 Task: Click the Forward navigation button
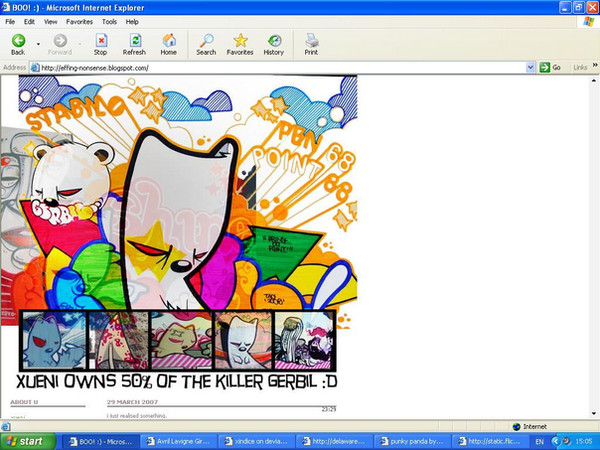tap(60, 45)
